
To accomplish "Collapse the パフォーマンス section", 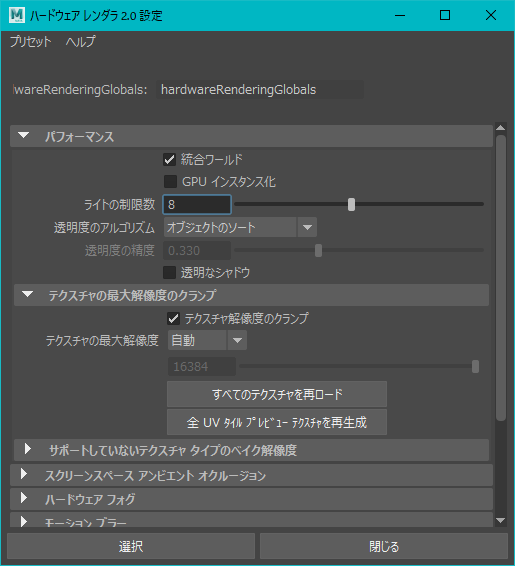I will point(251,136).
